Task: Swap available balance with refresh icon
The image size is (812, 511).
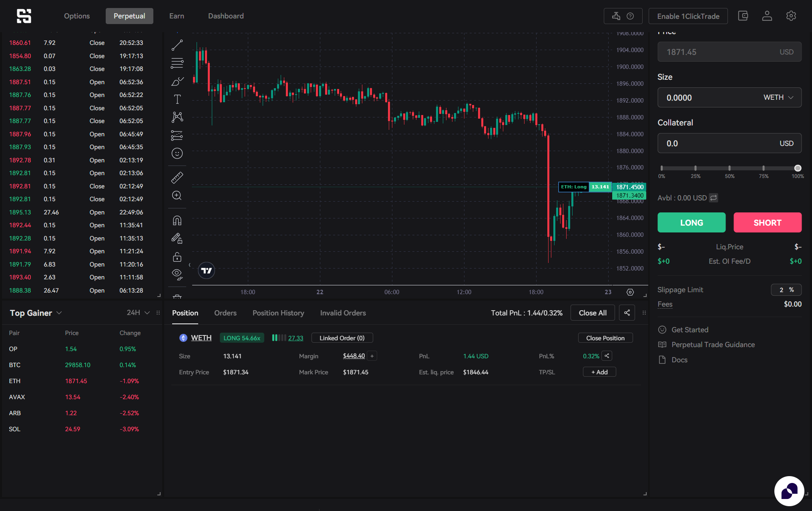Action: pyautogui.click(x=714, y=198)
